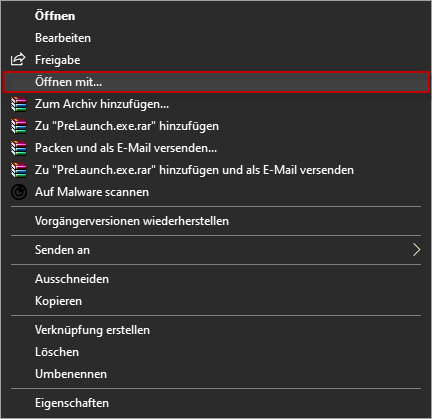Select Zum Archiv hinzufügen... option
Viewport: 432px width, 419px height.
click(216, 104)
